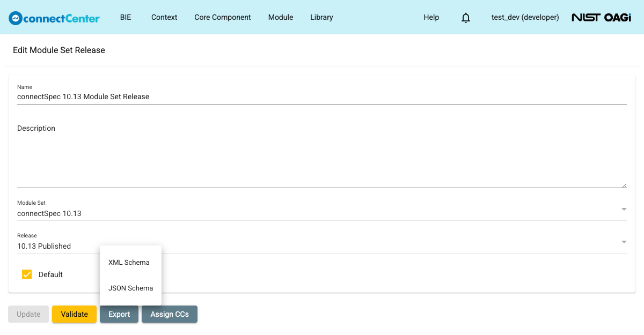
Task: Open the BIE menu
Action: [x=126, y=17]
